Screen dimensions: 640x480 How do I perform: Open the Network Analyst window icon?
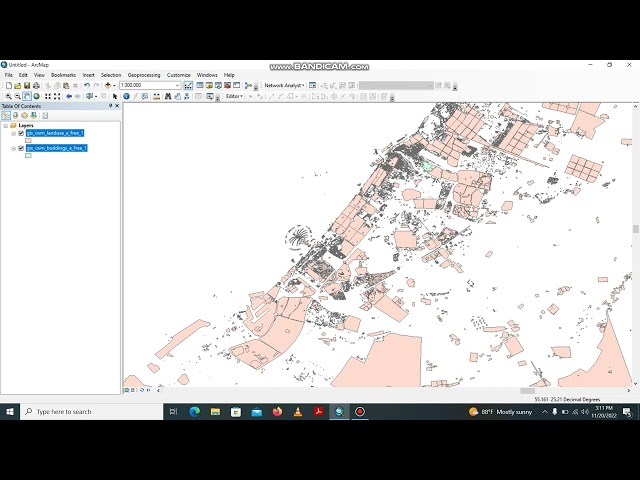312,85
